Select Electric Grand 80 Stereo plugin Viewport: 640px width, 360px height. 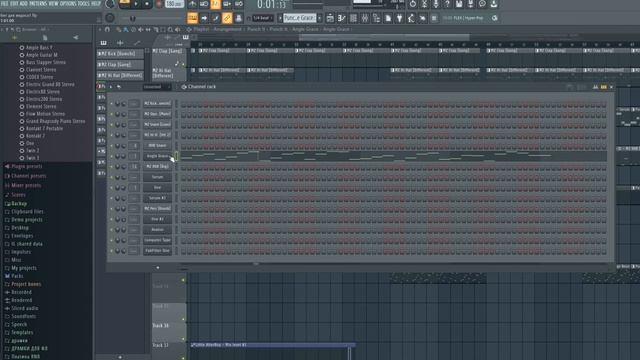click(x=50, y=84)
